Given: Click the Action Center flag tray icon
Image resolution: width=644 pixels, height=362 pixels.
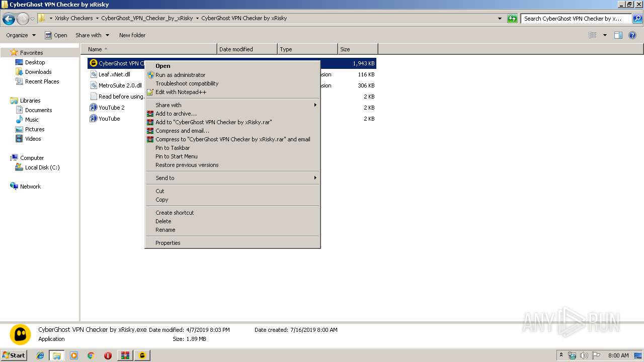Looking at the screenshot, I should (x=596, y=355).
